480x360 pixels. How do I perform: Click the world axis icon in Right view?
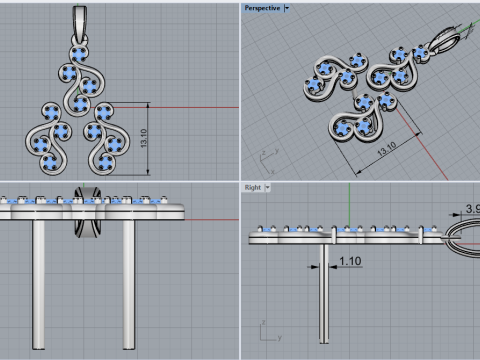270,331
